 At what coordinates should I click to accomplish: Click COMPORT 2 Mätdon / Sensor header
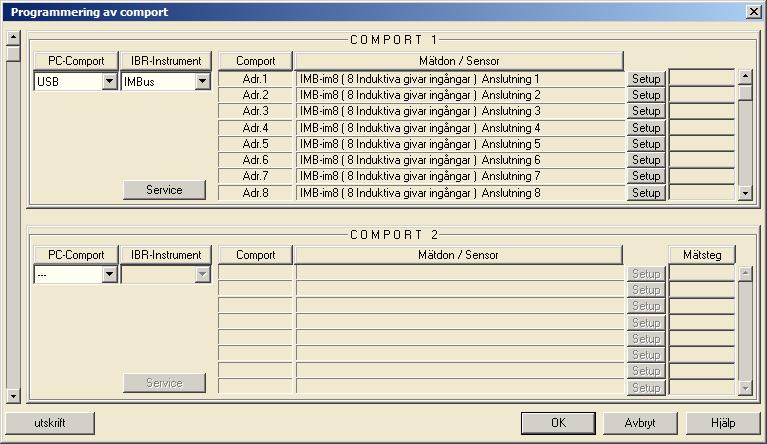pyautogui.click(x=458, y=255)
